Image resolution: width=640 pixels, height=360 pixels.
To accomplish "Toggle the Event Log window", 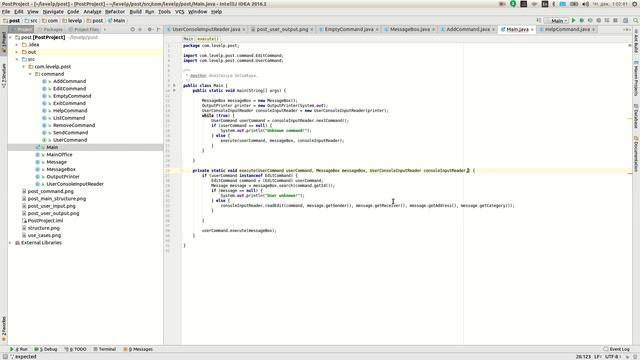I will pyautogui.click(x=617, y=349).
